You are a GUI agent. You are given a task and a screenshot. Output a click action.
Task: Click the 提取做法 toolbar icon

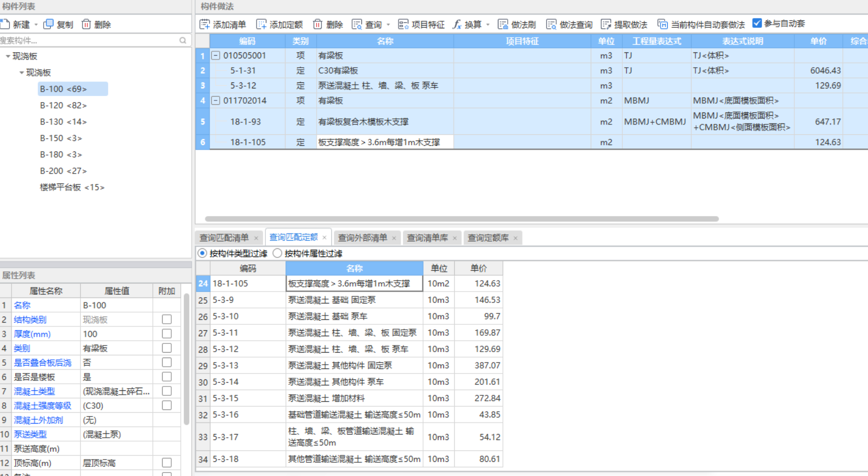pos(606,24)
